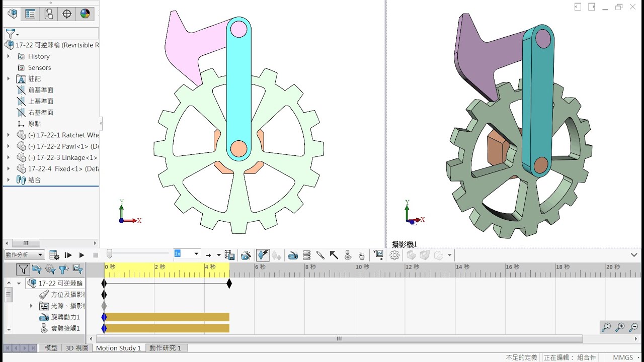The height and width of the screenshot is (362, 644).
Task: Click the Calculate motion study icon
Action: [54, 255]
